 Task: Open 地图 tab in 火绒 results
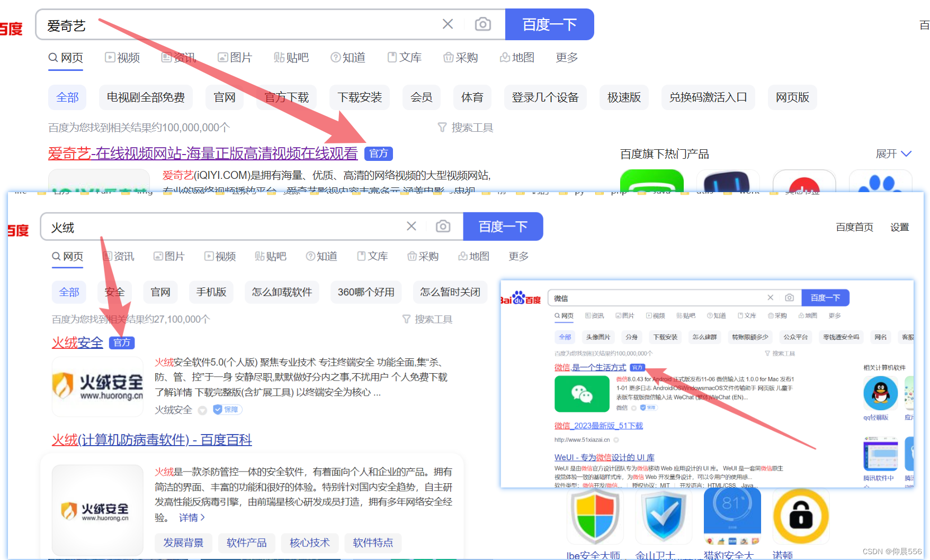(473, 256)
